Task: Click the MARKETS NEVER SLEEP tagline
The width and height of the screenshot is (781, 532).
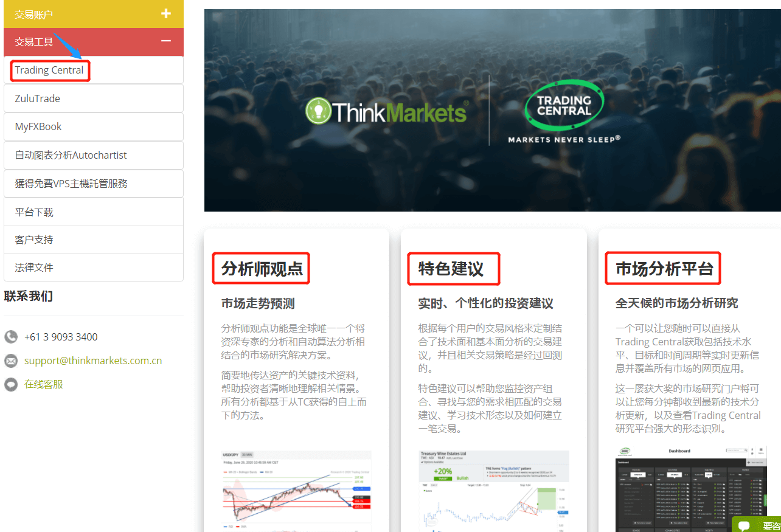Action: point(564,139)
